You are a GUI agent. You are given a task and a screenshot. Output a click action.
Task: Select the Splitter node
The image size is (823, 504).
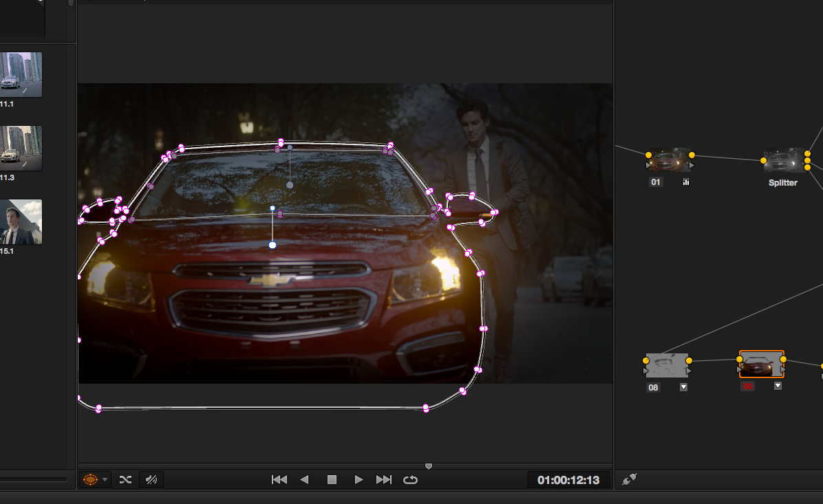point(784,160)
